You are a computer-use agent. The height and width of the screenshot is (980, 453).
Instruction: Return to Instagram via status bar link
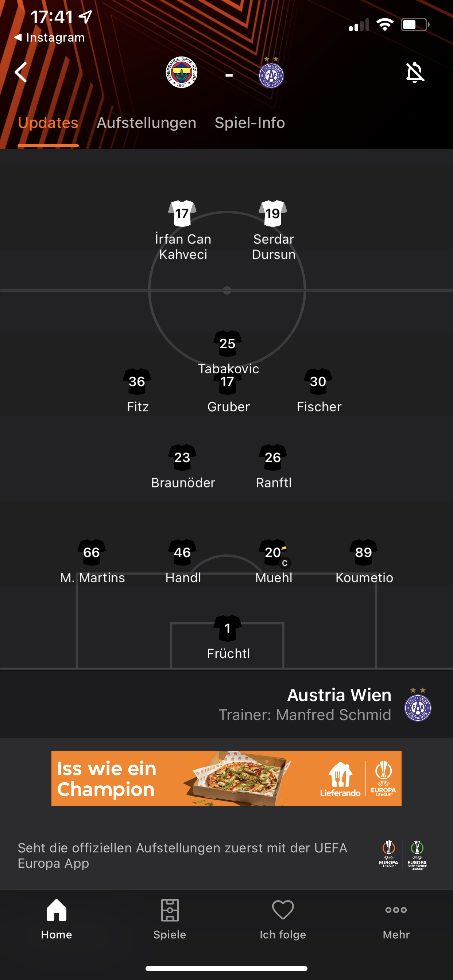(x=50, y=37)
